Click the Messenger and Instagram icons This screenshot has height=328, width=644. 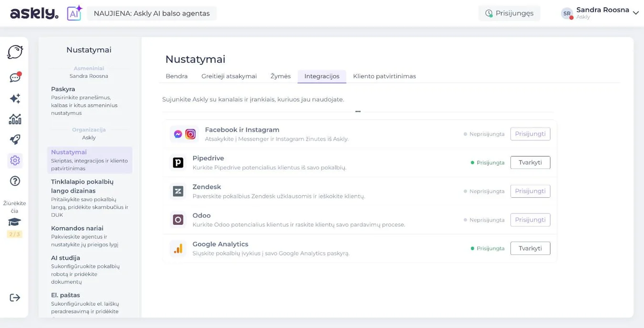[184, 134]
